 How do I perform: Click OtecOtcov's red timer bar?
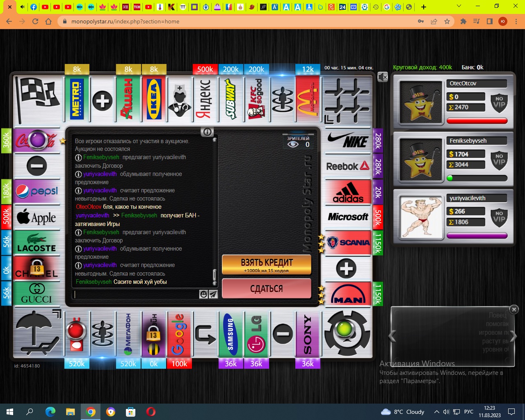click(477, 121)
